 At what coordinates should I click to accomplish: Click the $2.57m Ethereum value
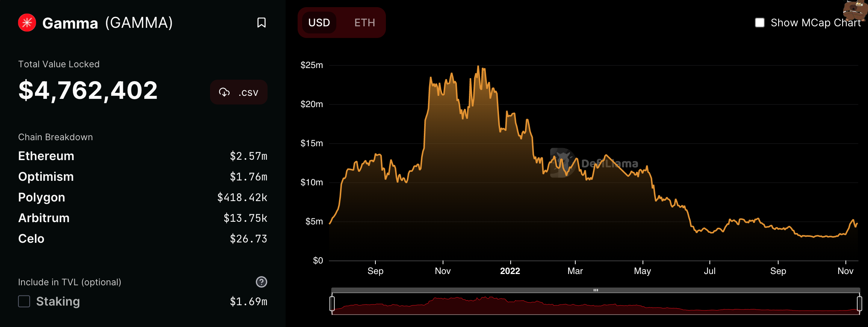(x=248, y=156)
